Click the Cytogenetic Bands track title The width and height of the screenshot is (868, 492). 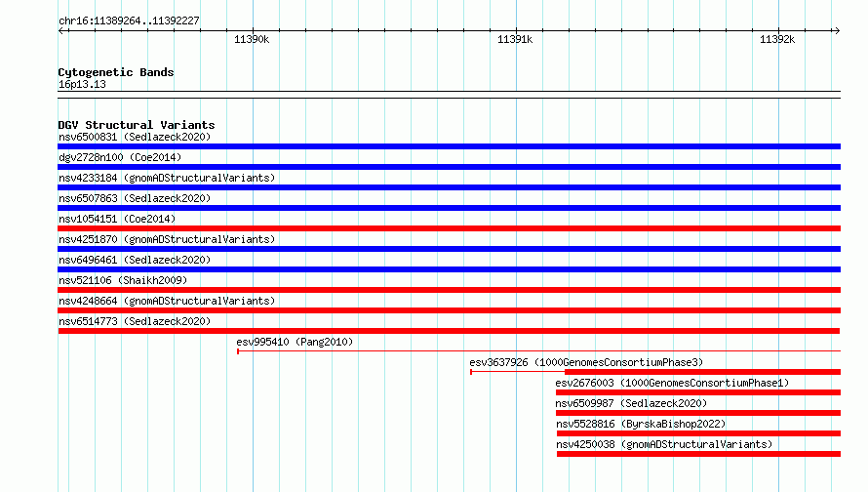[116, 72]
